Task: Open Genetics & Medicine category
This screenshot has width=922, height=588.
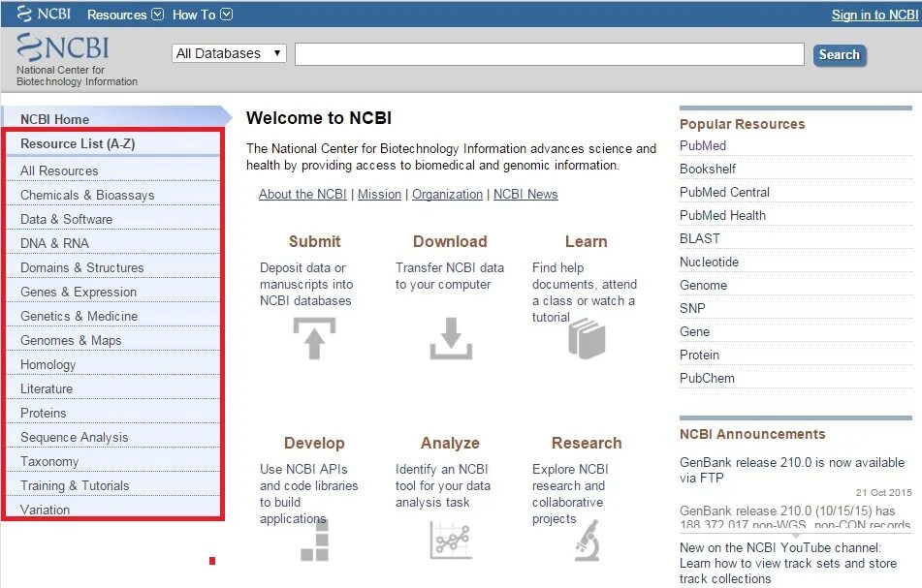Action: coord(79,316)
